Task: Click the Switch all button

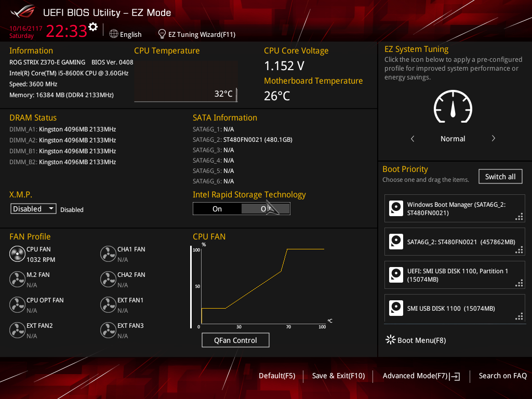Action: (500, 177)
